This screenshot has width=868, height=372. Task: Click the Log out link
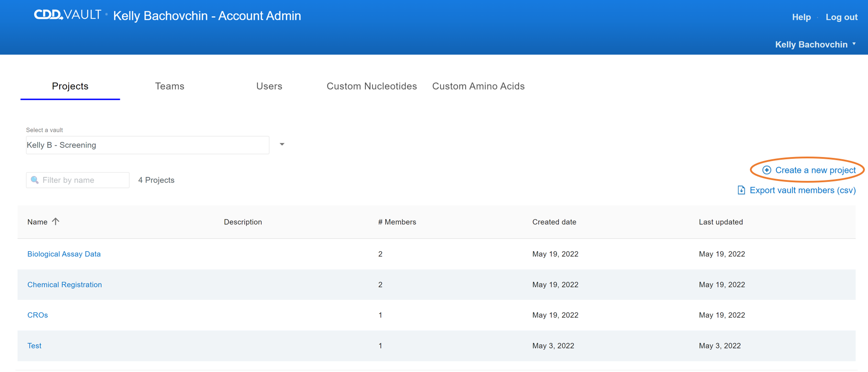[x=841, y=17]
